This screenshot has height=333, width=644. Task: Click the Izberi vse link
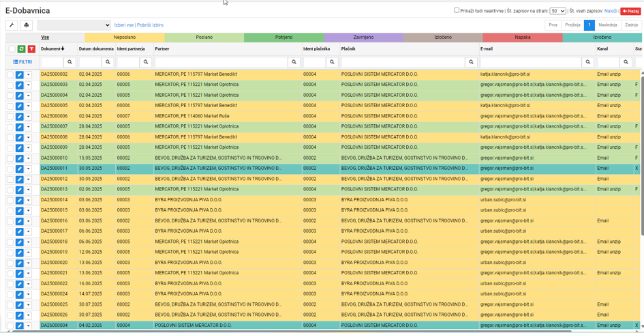tap(124, 25)
